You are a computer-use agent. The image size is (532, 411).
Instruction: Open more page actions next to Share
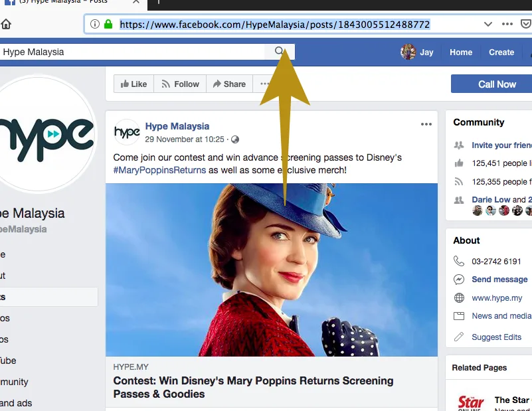264,84
